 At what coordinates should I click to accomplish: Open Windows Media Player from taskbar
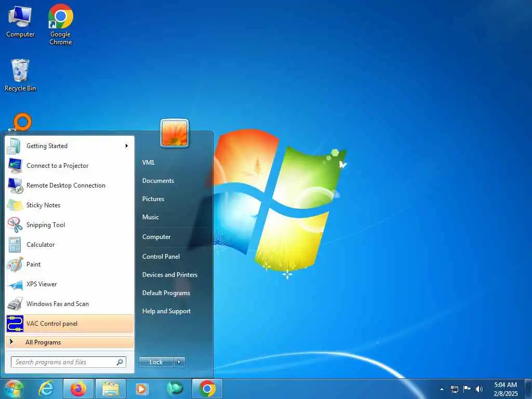pos(141,389)
